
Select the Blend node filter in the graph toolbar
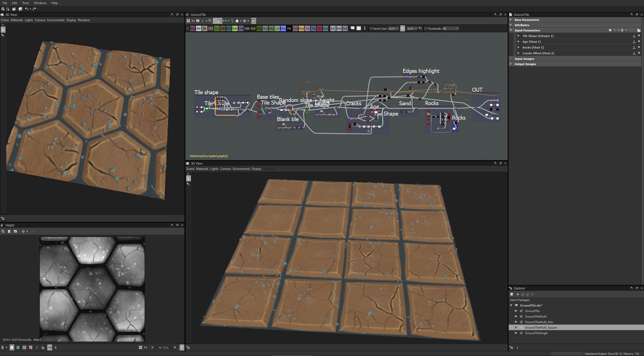[x=199, y=28]
